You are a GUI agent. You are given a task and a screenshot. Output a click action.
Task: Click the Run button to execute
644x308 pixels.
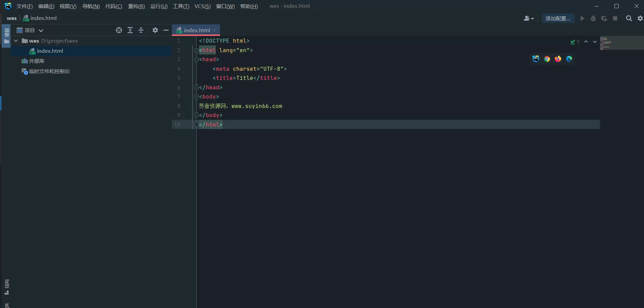582,18
